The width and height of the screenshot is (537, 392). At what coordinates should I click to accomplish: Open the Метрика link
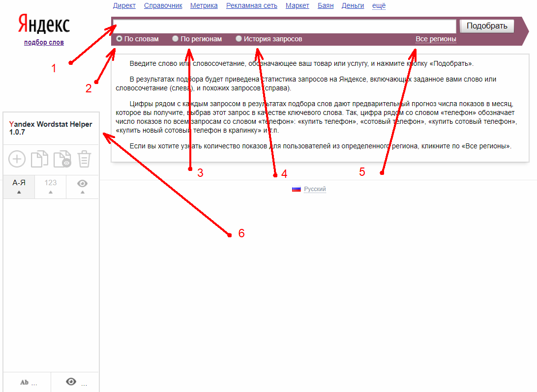204,5
